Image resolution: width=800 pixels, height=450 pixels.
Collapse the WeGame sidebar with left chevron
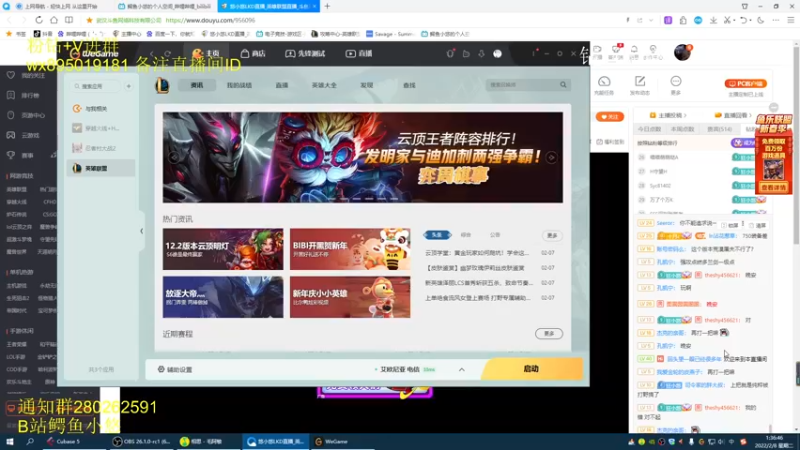[x=142, y=231]
